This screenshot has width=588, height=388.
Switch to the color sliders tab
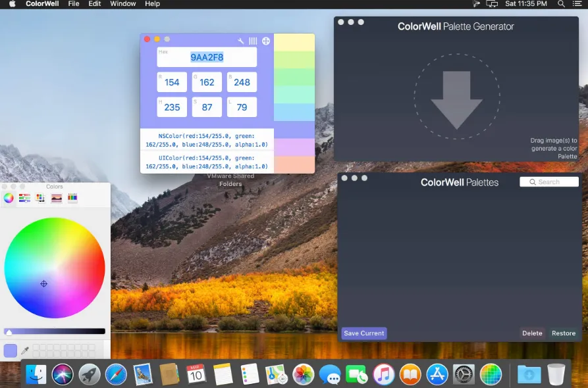[x=24, y=198]
